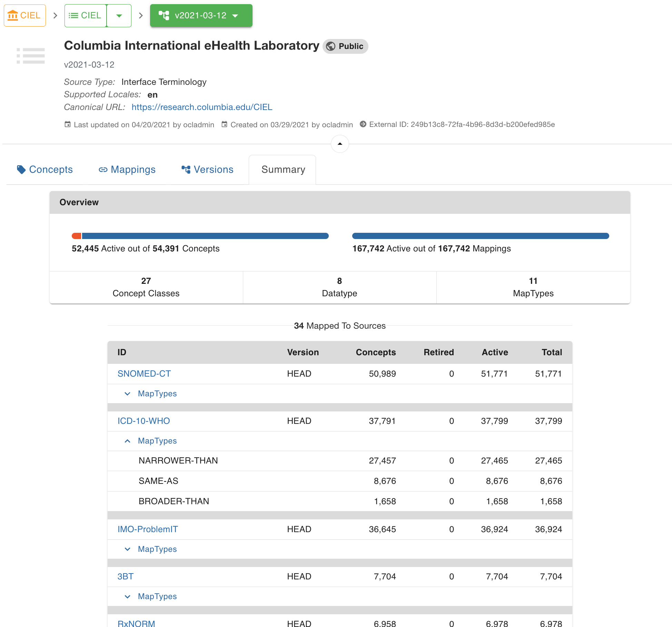Switch to the Concepts tab

pos(51,169)
